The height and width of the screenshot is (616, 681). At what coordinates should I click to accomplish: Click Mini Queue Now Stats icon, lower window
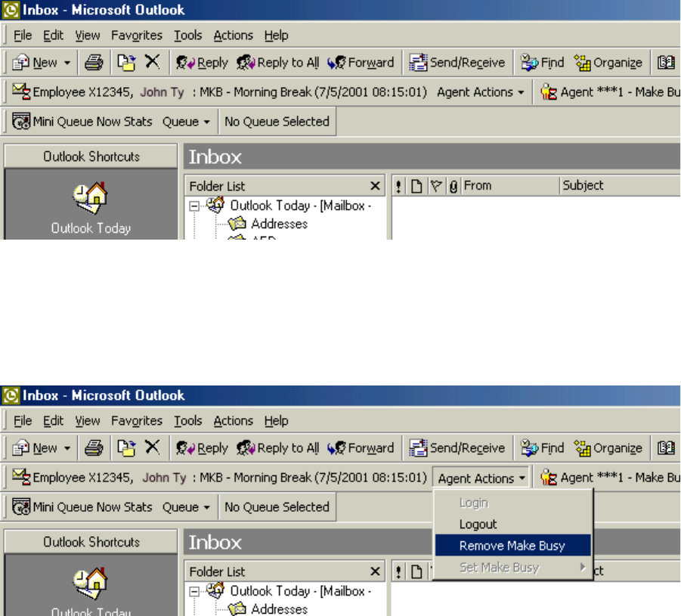pos(21,507)
